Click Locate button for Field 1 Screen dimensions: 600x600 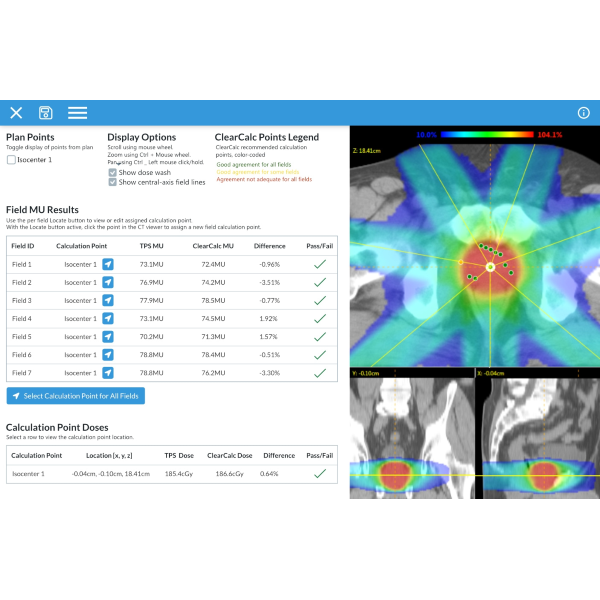click(x=108, y=265)
